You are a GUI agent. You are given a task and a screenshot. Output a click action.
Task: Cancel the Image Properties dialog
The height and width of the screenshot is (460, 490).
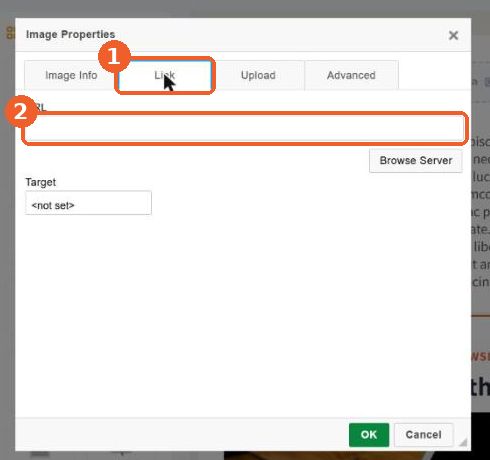(x=423, y=435)
